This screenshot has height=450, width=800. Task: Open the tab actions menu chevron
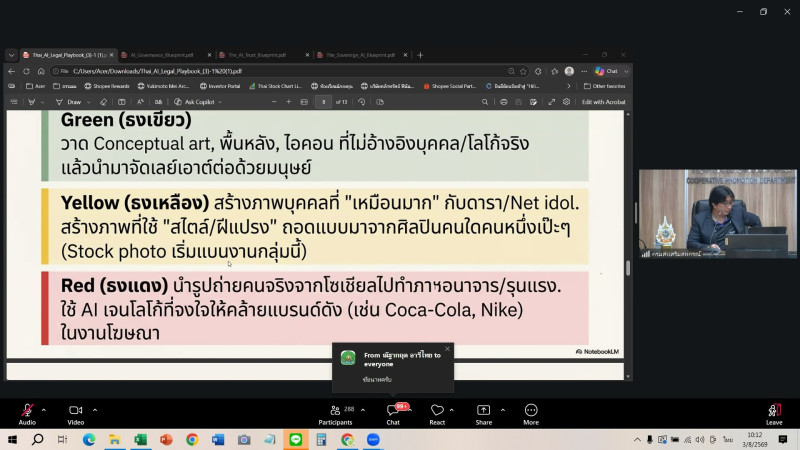click(11, 55)
